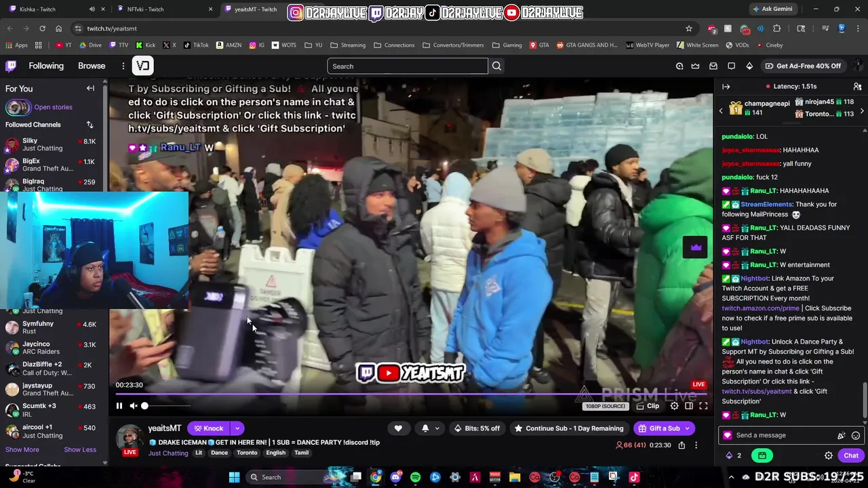The height and width of the screenshot is (488, 868).
Task: Open the Just Chatting category link
Action: (168, 453)
